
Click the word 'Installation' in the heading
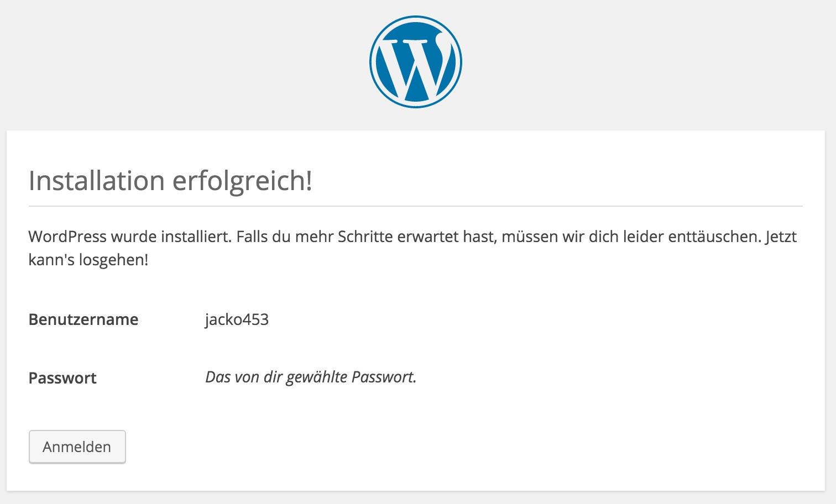pos(97,181)
